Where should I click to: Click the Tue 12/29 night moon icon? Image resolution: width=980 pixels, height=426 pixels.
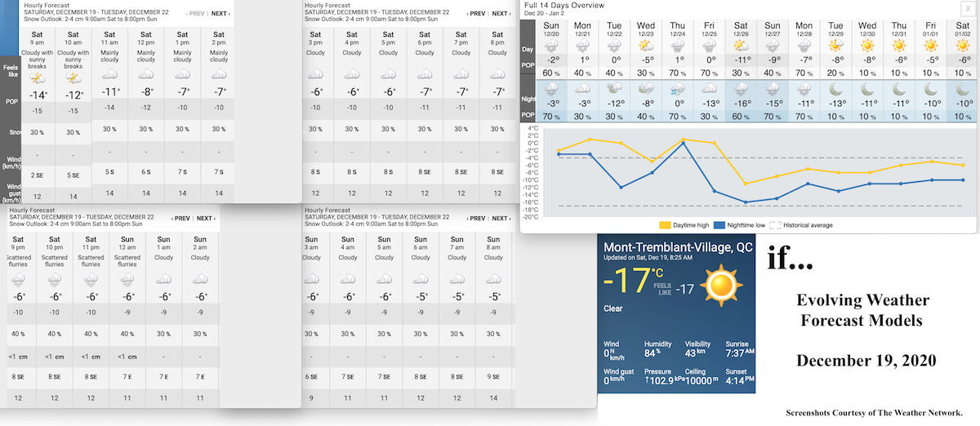tap(835, 90)
